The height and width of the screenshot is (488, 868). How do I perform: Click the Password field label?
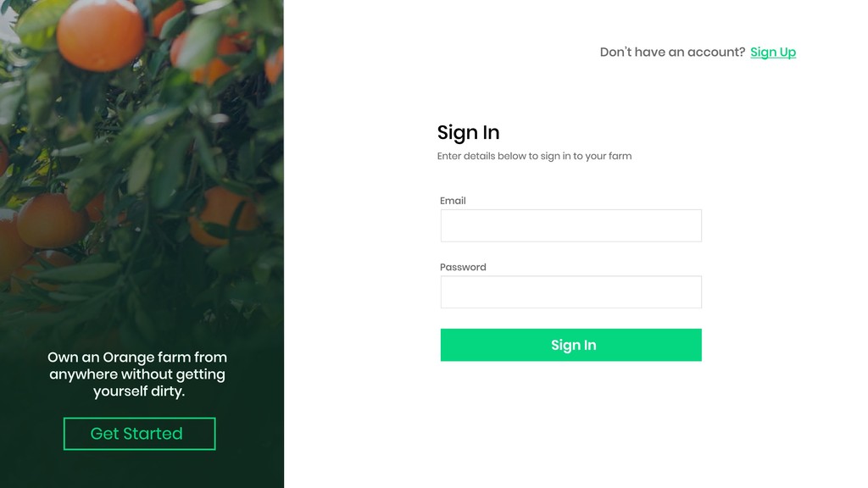pos(463,267)
